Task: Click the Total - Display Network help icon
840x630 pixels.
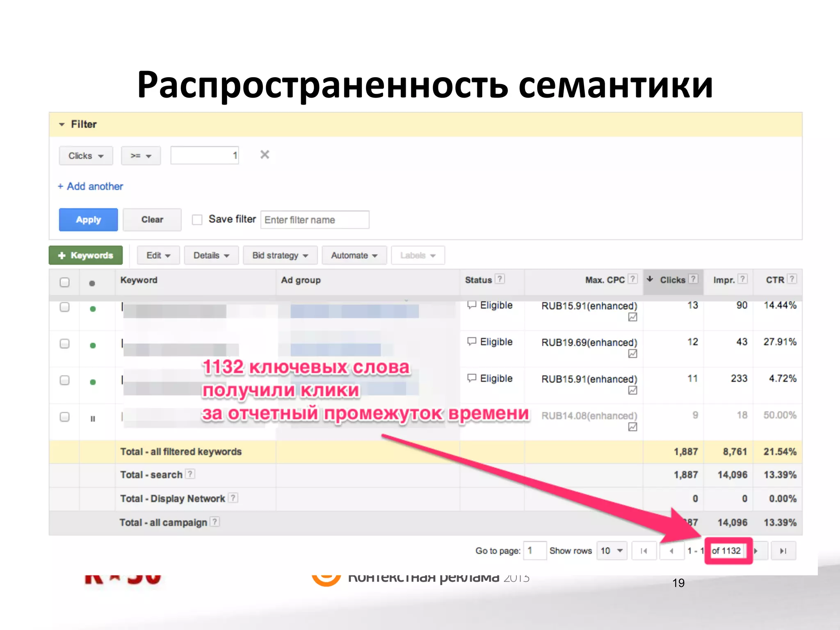Action: (233, 498)
